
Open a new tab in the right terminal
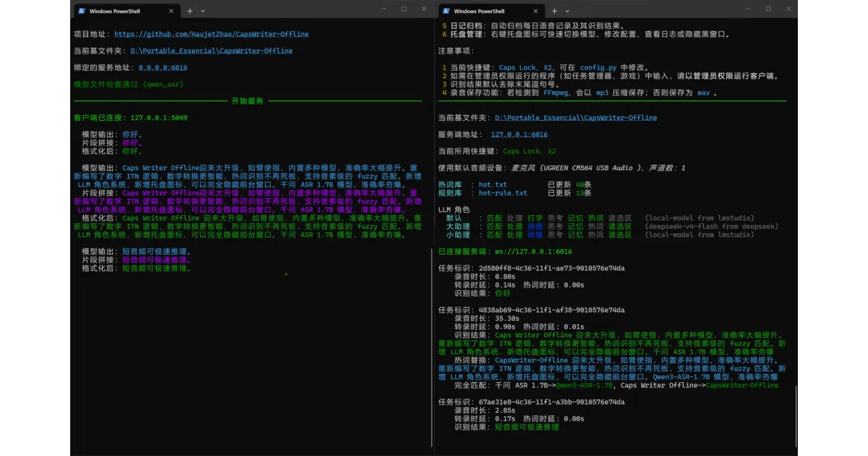(x=555, y=11)
